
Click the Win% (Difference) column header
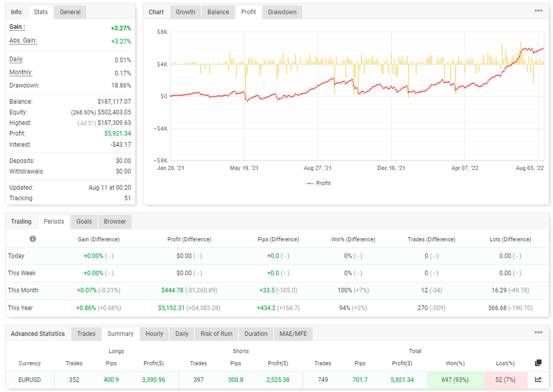pos(353,239)
